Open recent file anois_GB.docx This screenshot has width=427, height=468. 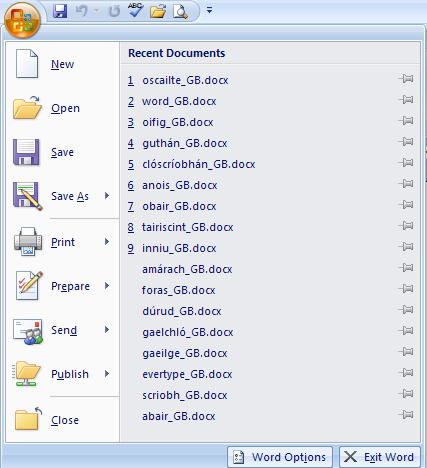coord(180,185)
